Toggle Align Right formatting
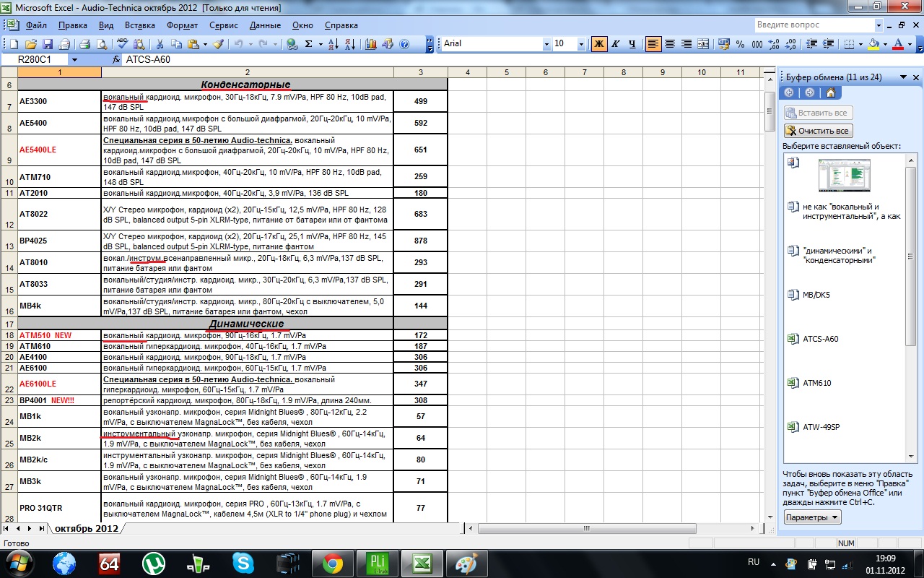This screenshot has height=578, width=924. click(687, 44)
